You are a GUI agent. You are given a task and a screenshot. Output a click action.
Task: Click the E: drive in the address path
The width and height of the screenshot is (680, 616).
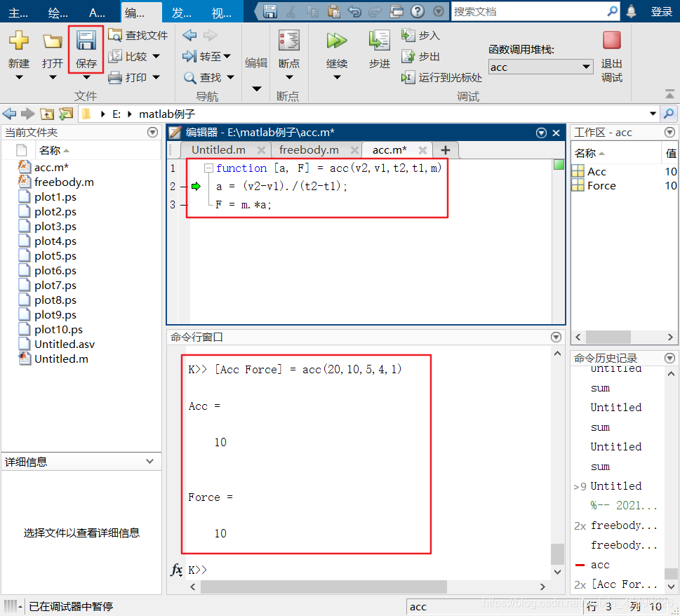(116, 114)
